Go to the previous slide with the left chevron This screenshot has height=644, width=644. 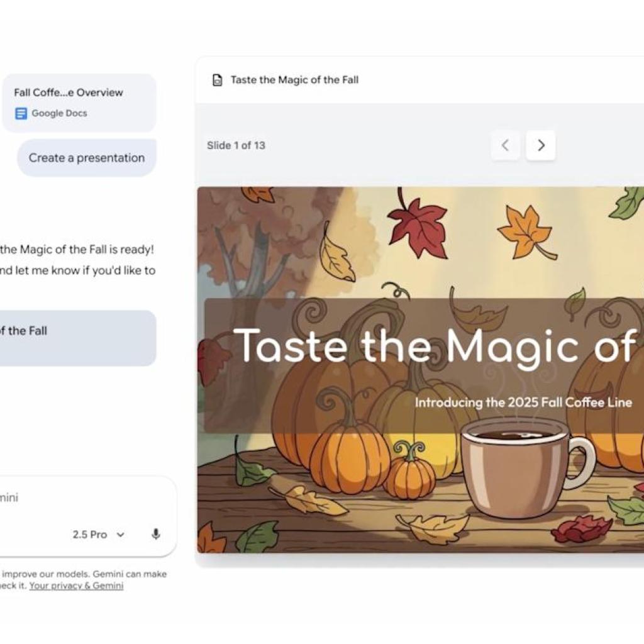pos(506,145)
